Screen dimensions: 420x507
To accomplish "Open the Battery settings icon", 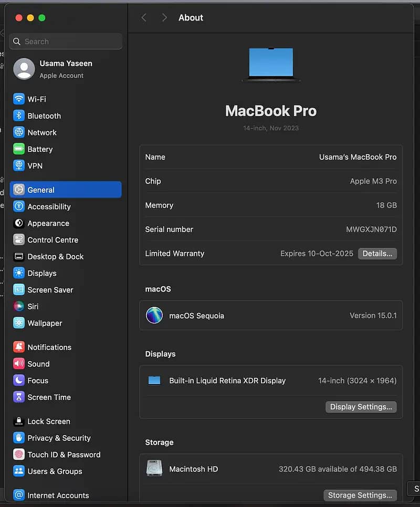I will (19, 149).
